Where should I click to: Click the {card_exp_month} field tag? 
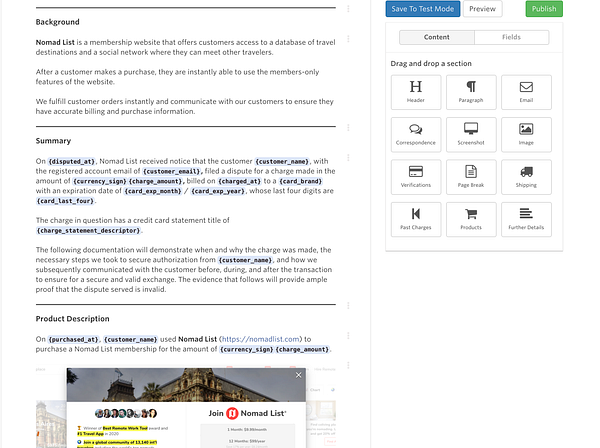[x=153, y=191]
